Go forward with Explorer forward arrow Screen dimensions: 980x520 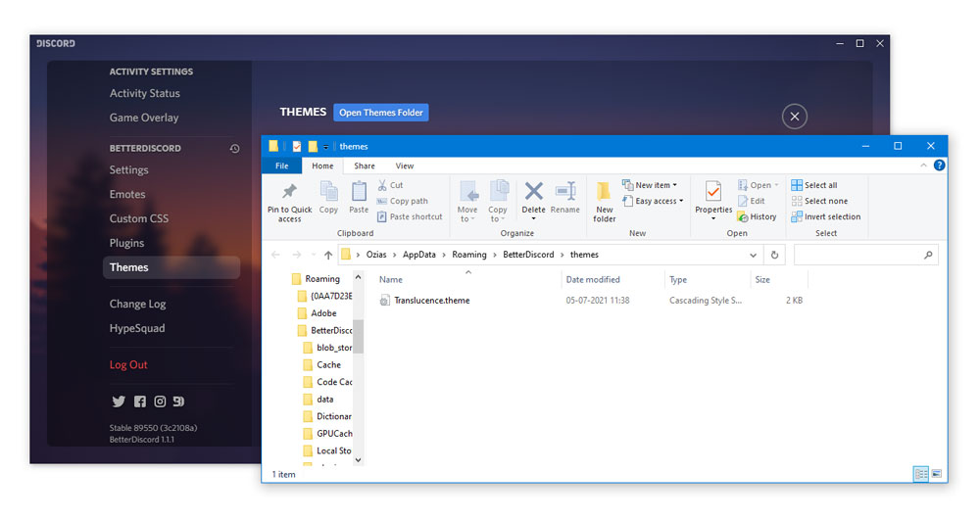(x=297, y=255)
